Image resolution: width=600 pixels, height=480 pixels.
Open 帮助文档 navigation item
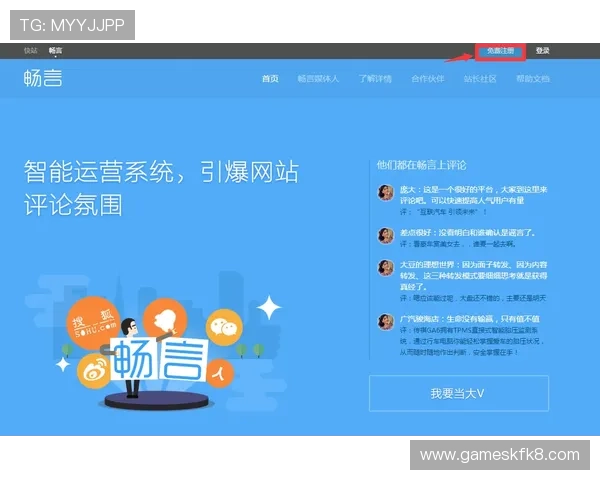(533, 79)
